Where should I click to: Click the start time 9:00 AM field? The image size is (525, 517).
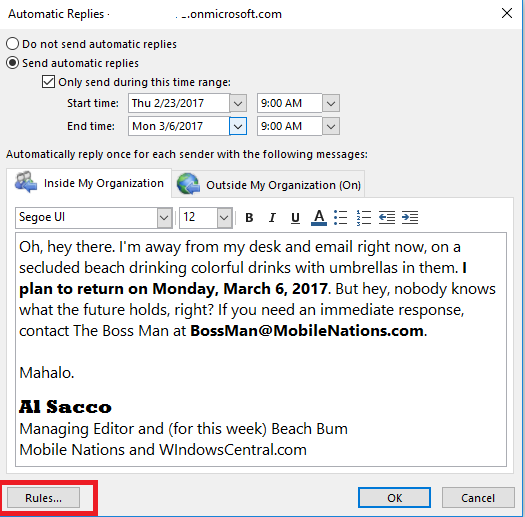click(290, 103)
